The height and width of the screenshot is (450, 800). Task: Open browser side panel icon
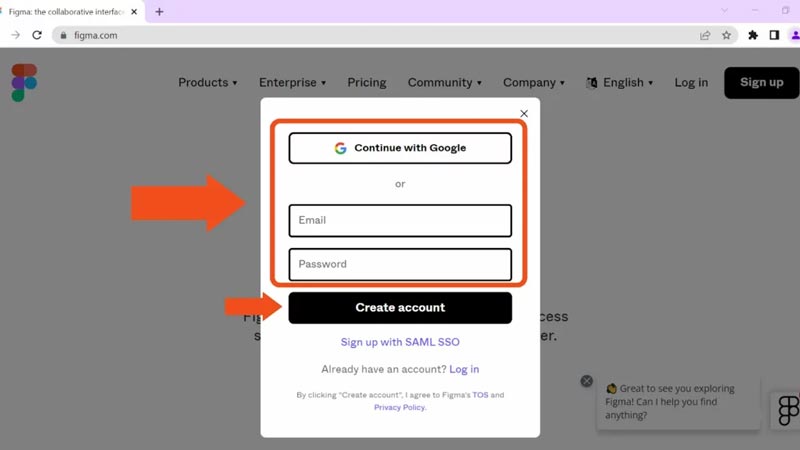[774, 35]
